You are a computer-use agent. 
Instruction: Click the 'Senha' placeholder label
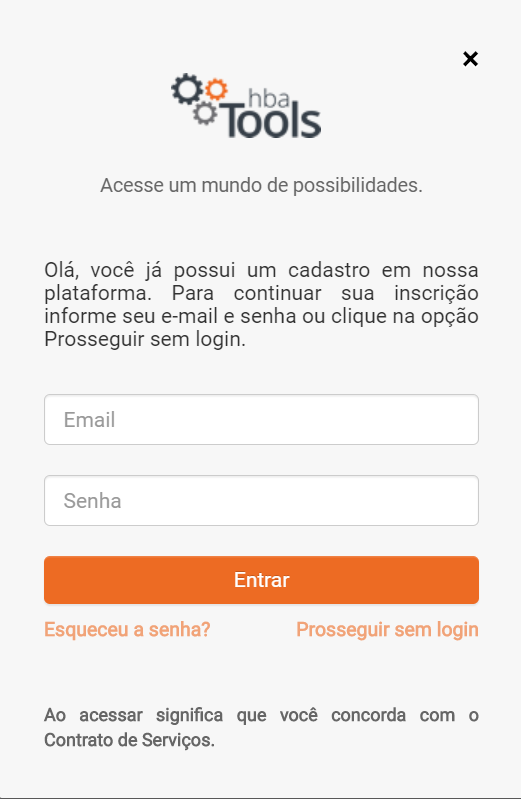click(92, 501)
